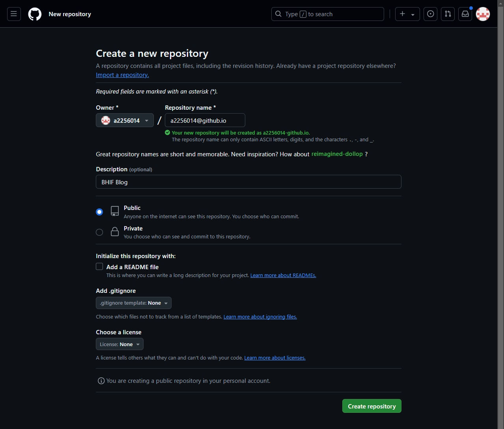The image size is (504, 429).
Task: Focus the Repository name input field
Action: [x=205, y=120]
